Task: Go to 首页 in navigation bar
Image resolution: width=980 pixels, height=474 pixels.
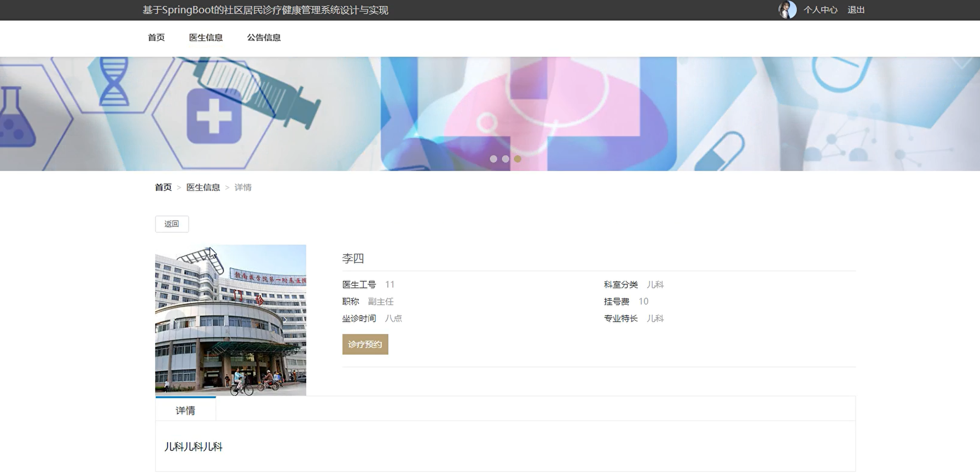Action: click(156, 38)
